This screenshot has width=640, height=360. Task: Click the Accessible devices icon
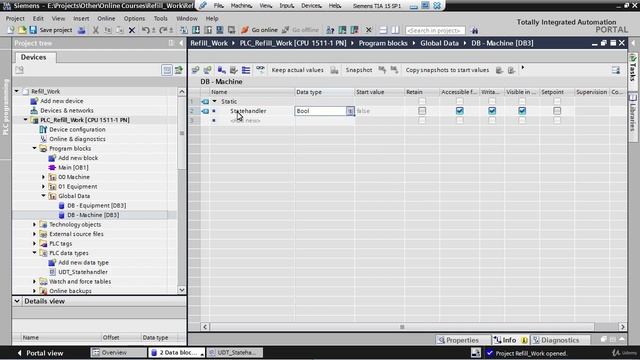pyautogui.click(x=330, y=30)
